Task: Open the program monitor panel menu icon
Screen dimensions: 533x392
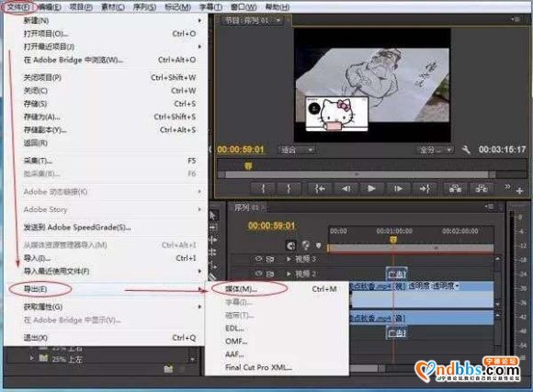Action: (515, 19)
